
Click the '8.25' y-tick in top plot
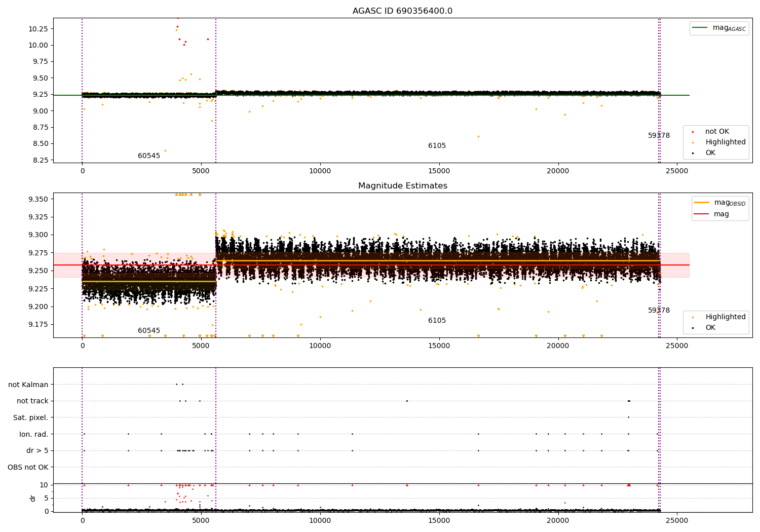coord(41,160)
